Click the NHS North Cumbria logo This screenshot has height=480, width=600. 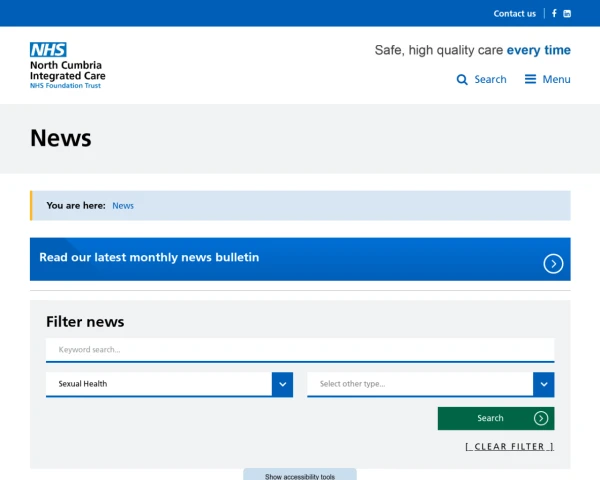68,65
